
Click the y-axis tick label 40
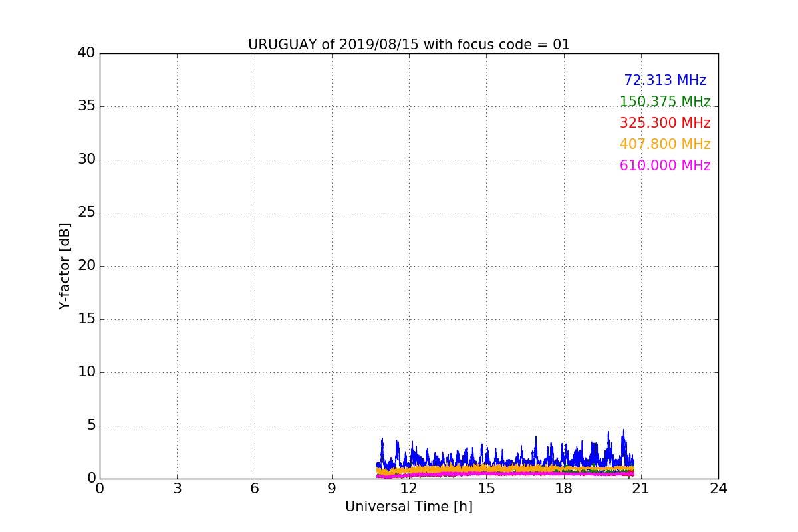(86, 53)
